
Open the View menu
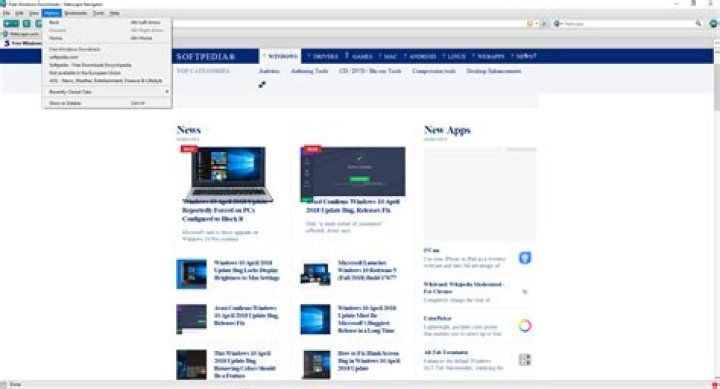[34, 13]
